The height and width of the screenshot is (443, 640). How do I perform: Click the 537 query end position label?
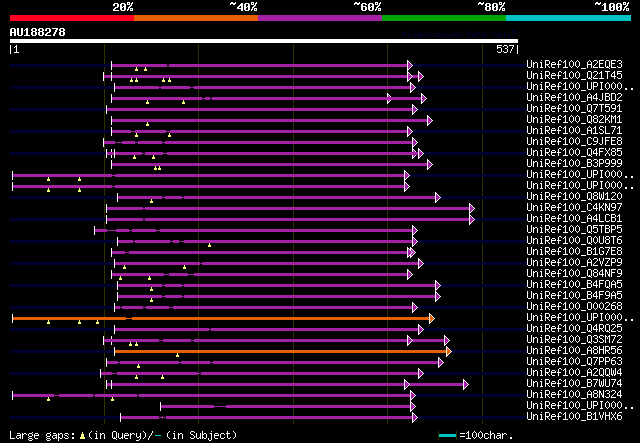[505, 49]
